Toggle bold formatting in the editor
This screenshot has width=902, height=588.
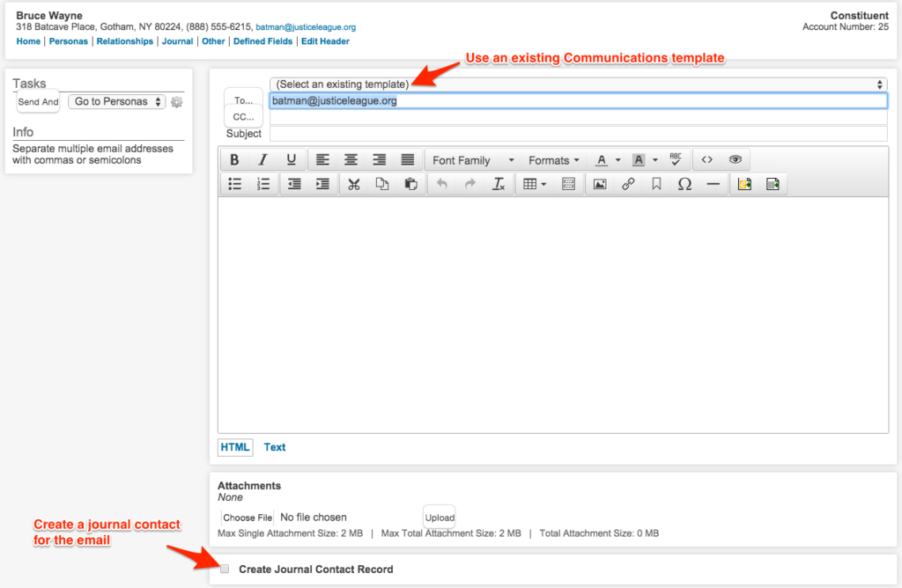(234, 159)
